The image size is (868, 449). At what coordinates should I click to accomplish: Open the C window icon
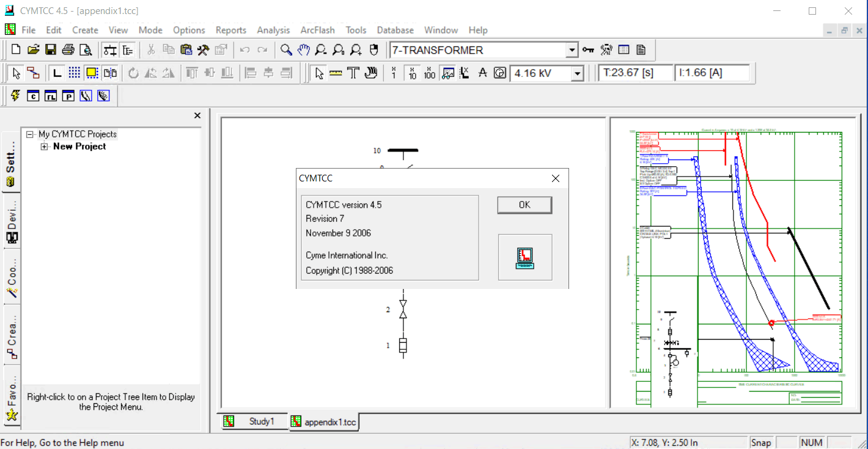[x=34, y=96]
